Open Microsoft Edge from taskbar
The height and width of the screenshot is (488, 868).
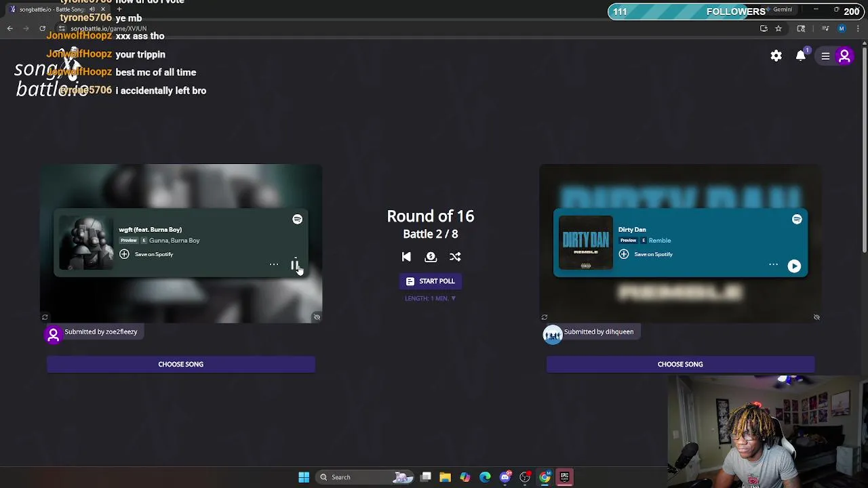[485, 477]
